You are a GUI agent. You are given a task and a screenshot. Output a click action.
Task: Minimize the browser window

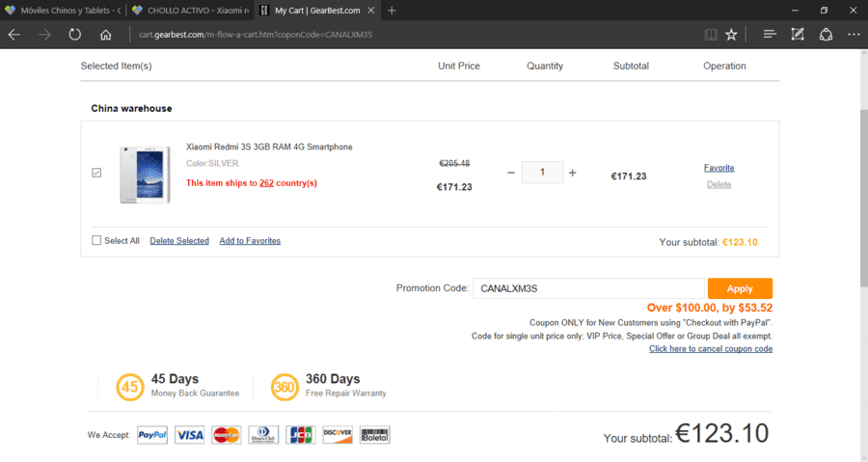point(795,10)
